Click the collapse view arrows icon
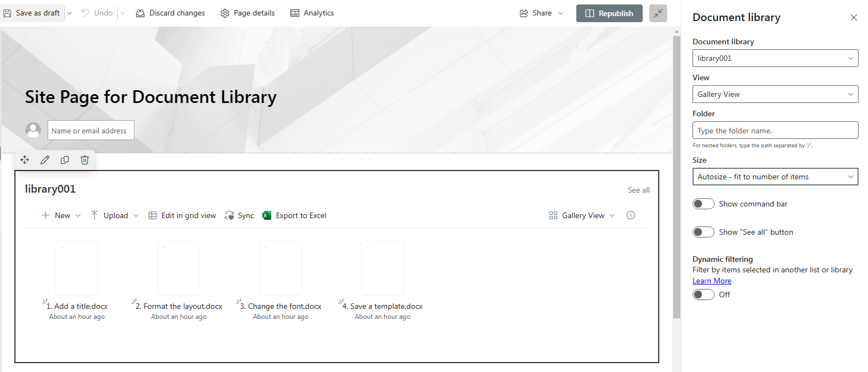The image size is (868, 372). pos(658,13)
